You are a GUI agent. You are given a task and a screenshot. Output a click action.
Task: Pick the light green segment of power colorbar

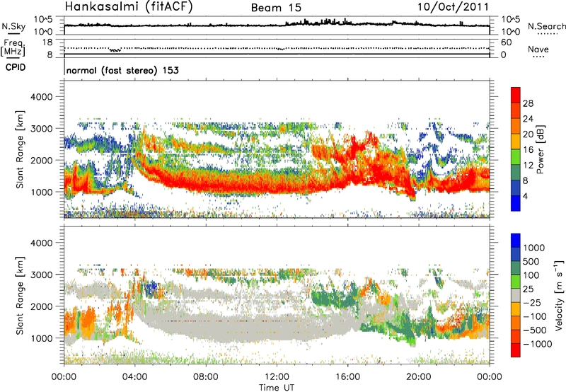pyautogui.click(x=516, y=157)
